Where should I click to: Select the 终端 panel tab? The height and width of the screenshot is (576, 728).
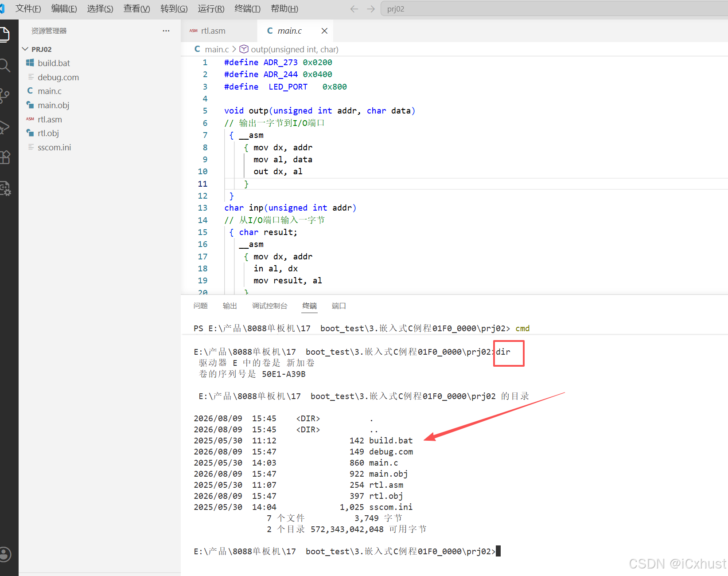pyautogui.click(x=309, y=306)
